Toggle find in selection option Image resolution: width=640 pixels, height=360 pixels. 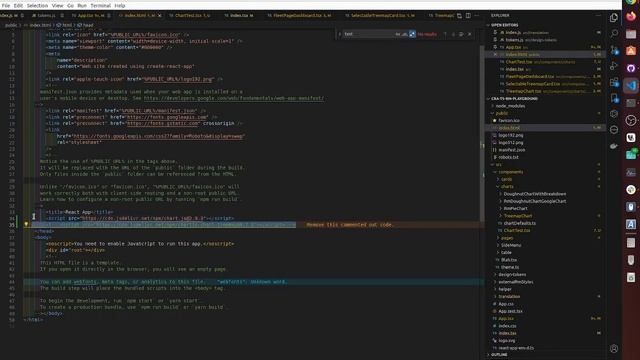pyautogui.click(x=461, y=34)
